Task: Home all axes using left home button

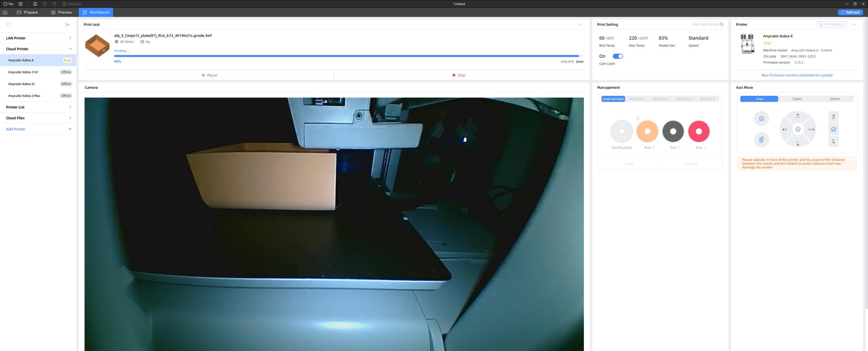Action: click(x=761, y=119)
